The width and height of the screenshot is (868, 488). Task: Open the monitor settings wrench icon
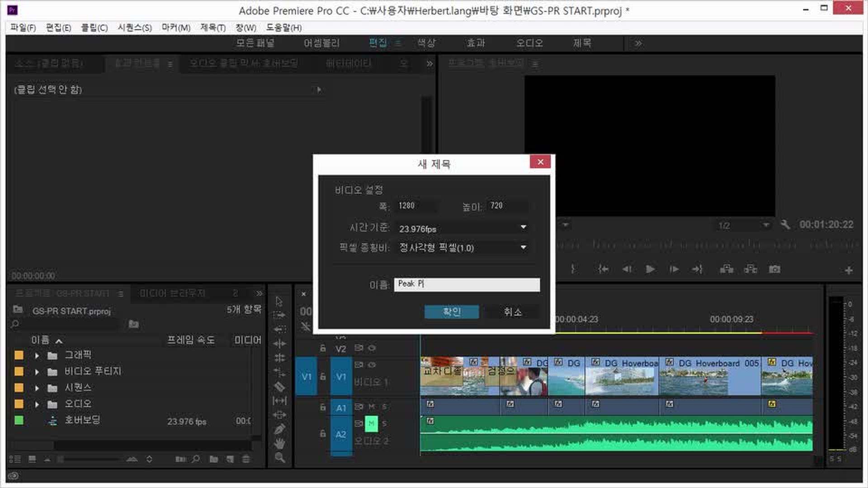point(785,225)
